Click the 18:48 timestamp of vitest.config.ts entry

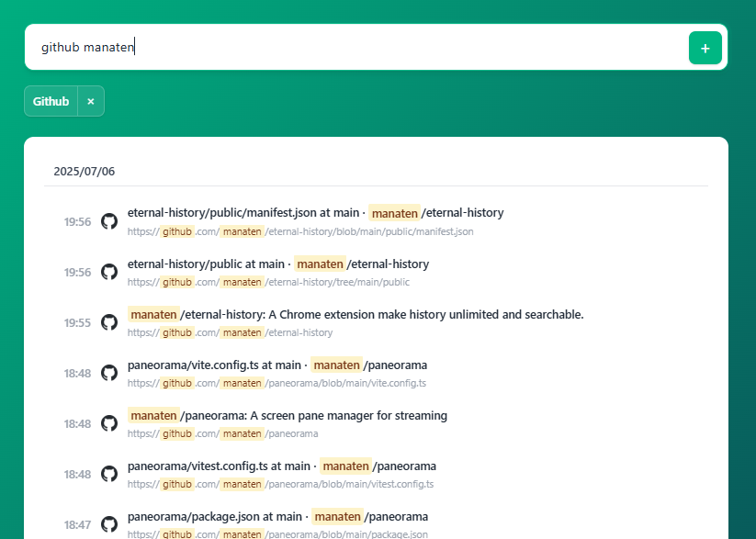(78, 475)
